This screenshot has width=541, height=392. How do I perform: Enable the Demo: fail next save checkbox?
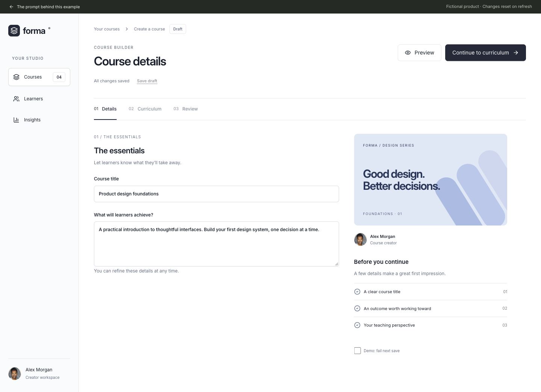click(x=357, y=351)
